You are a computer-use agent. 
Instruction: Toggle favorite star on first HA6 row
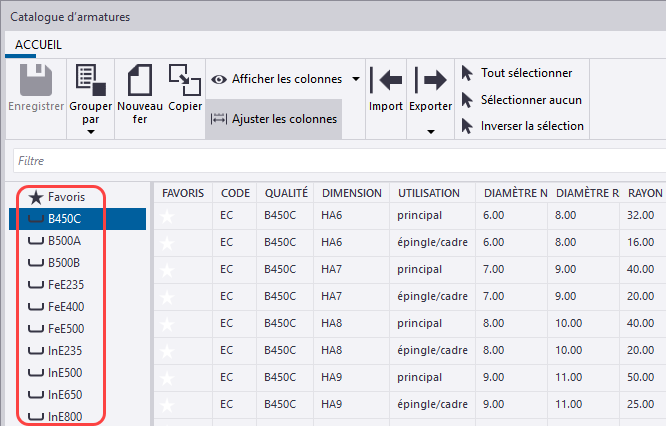tap(168, 214)
